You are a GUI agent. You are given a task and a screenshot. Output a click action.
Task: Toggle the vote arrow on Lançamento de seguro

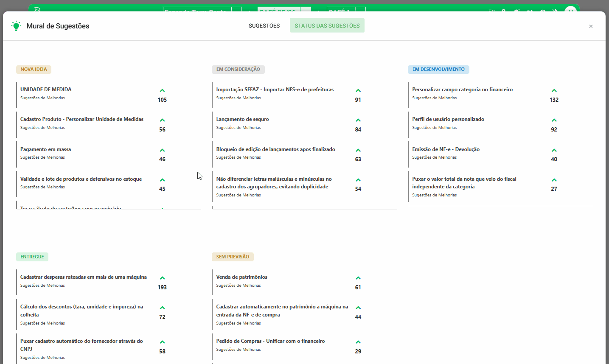coord(358,120)
